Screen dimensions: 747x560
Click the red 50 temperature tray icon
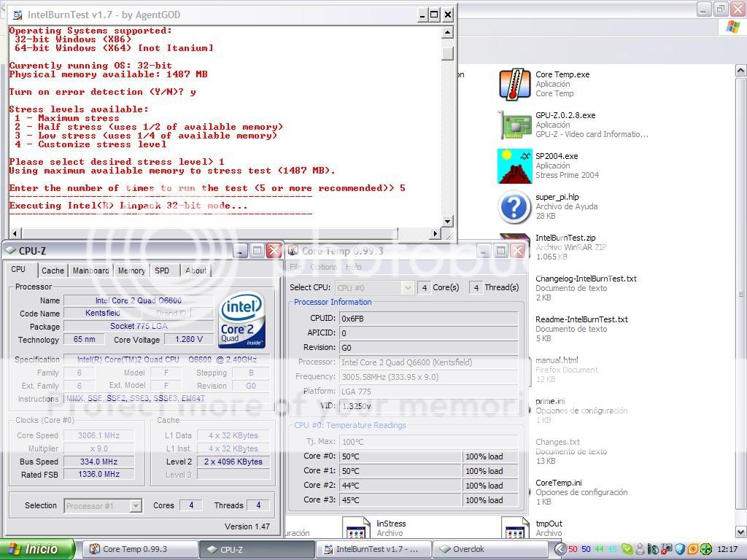tap(573, 550)
